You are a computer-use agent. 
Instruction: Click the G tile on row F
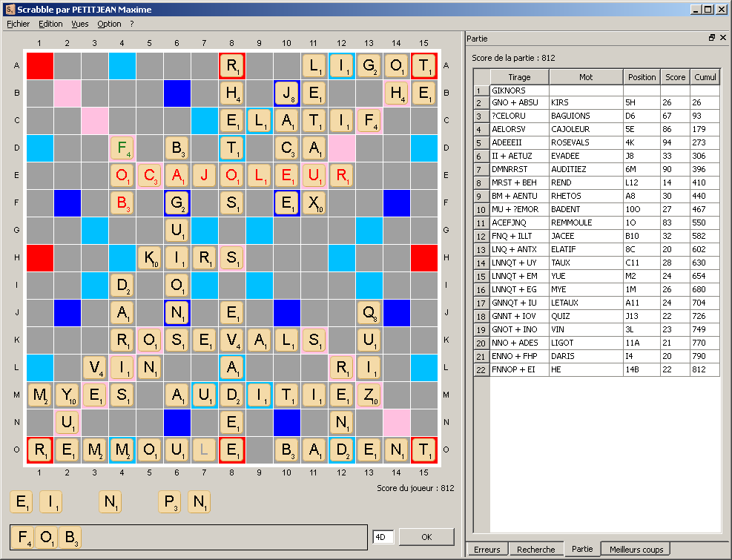[177, 202]
